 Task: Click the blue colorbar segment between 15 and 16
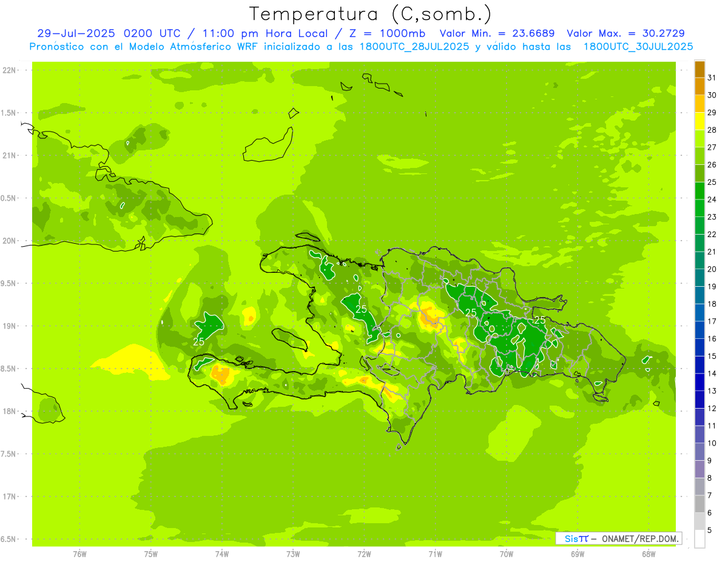pyautogui.click(x=699, y=347)
